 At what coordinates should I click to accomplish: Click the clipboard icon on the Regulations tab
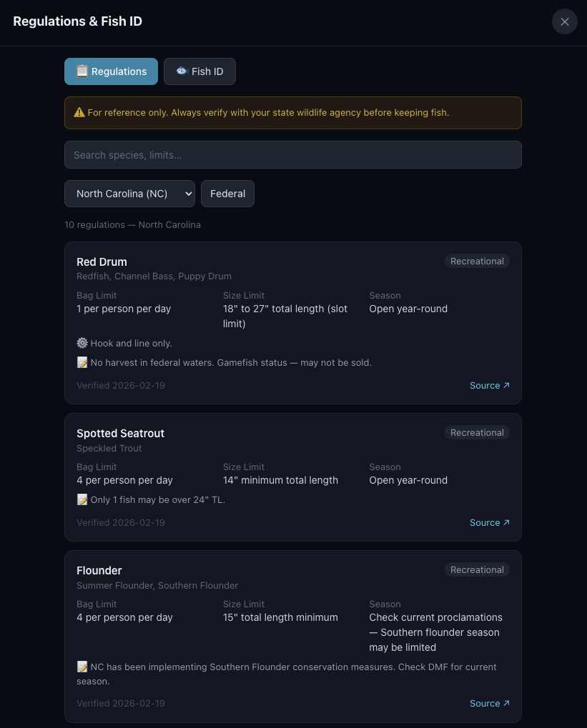tap(82, 71)
